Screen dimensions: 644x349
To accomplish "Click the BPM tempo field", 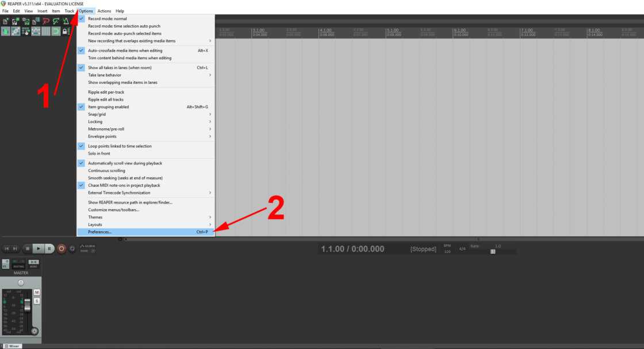I will tap(447, 251).
